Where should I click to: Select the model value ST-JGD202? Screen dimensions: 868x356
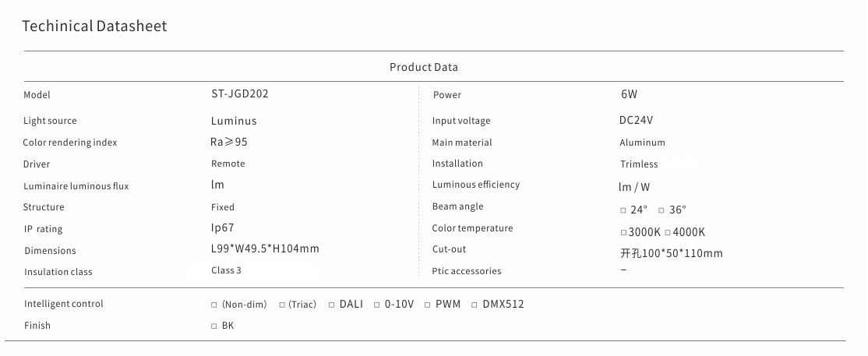coord(240,93)
